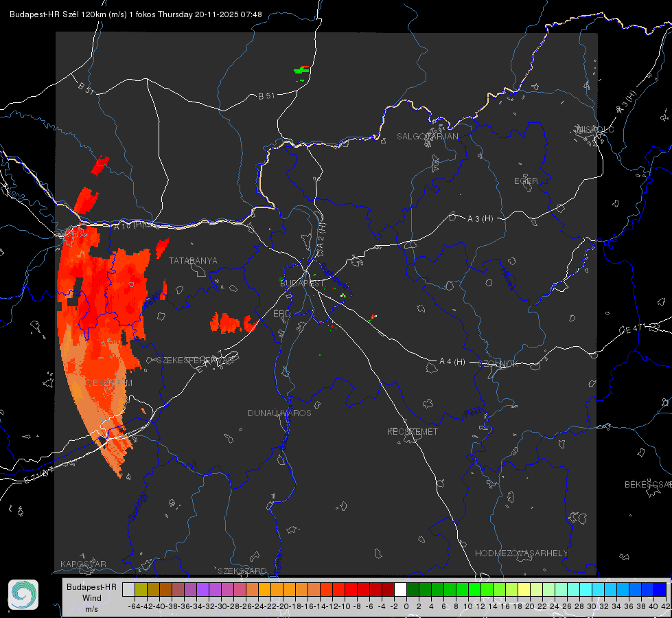Click the blue 'Heves' county label
The image size is (672, 618).
(507, 279)
